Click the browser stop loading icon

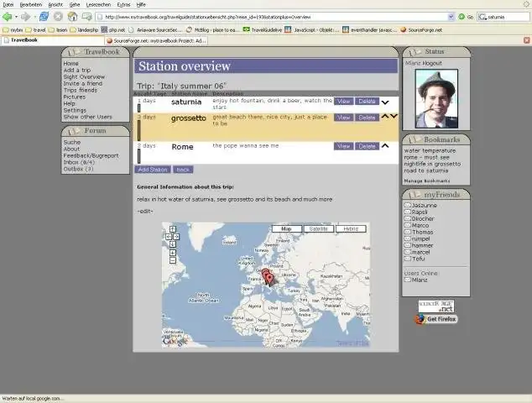coord(59,16)
